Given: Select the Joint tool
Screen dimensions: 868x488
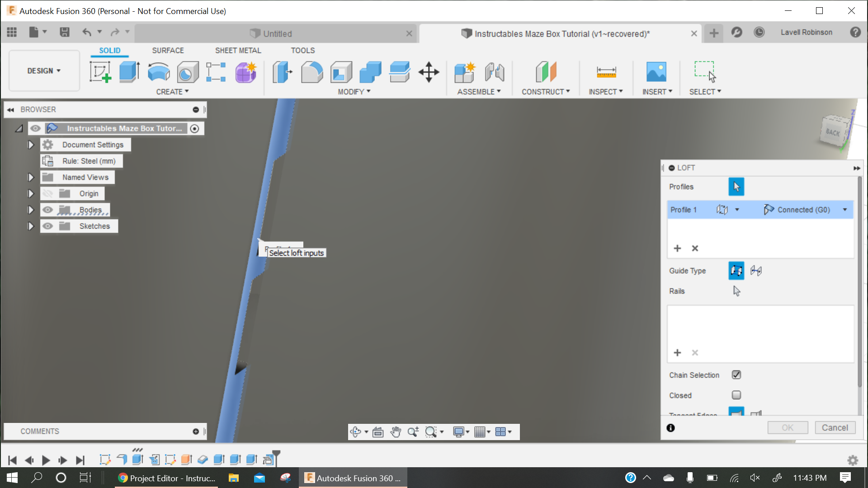Looking at the screenshot, I should [495, 72].
